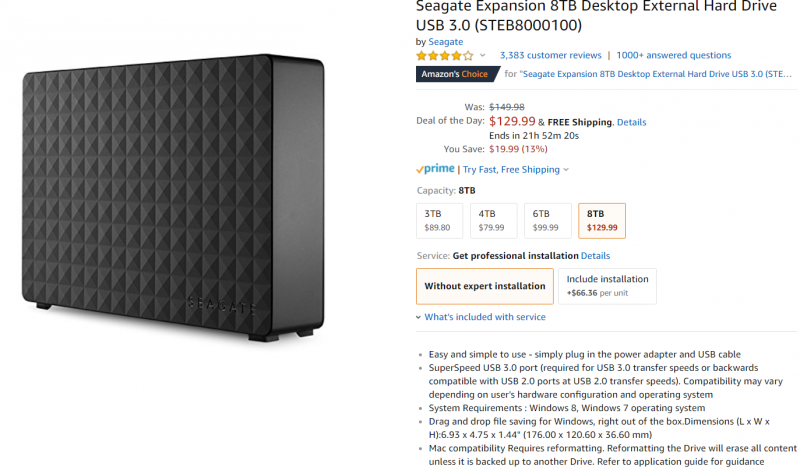Select the 4TB capacity option

click(x=493, y=220)
